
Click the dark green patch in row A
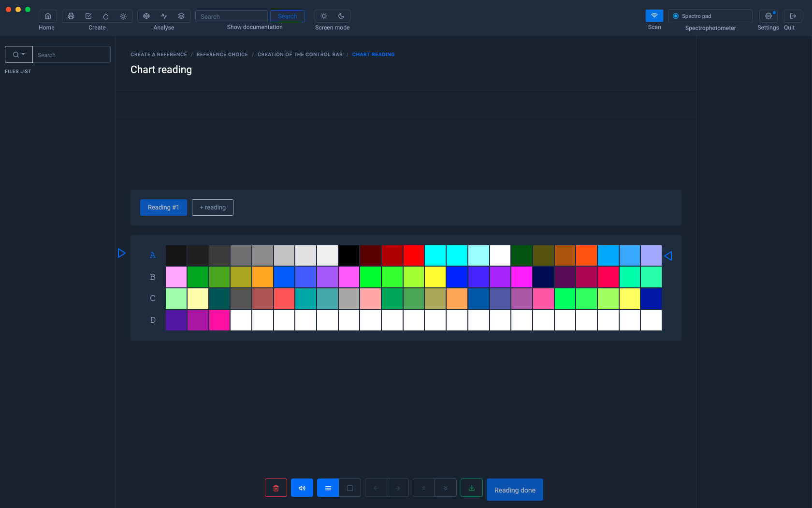point(522,255)
